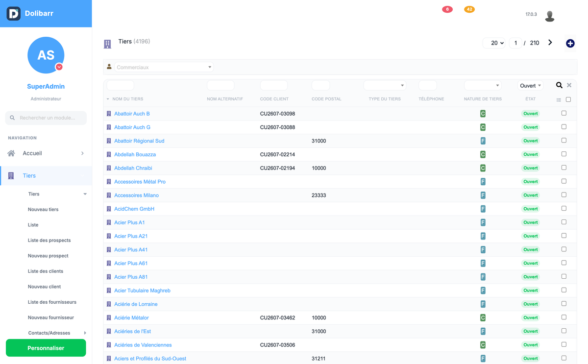Image resolution: width=588 pixels, height=364 pixels.
Task: Open Aciers et Profilés du Sud-Ouest
Action: point(150,359)
